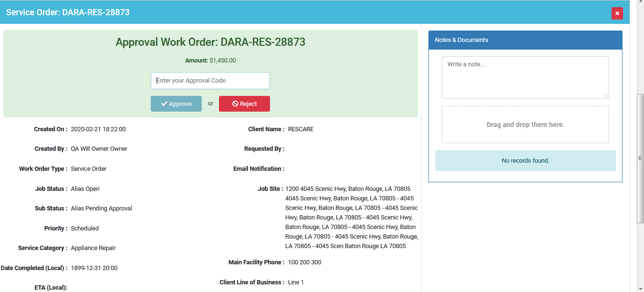
Task: Click the No records found message
Action: tap(525, 161)
